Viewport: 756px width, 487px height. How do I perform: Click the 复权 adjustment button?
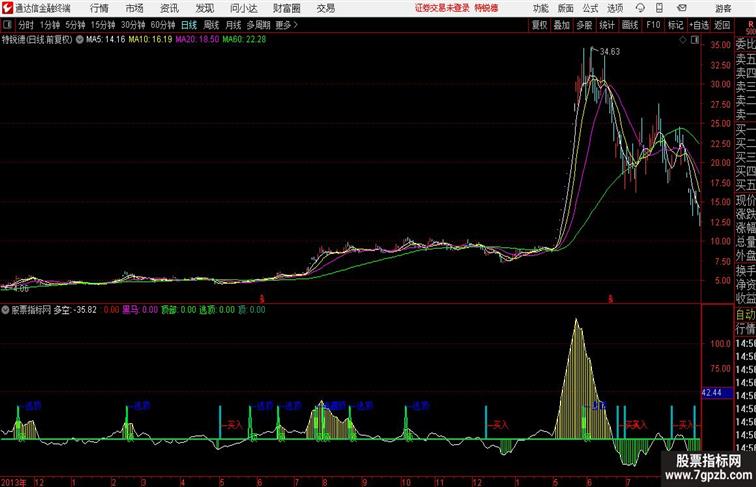[539, 25]
